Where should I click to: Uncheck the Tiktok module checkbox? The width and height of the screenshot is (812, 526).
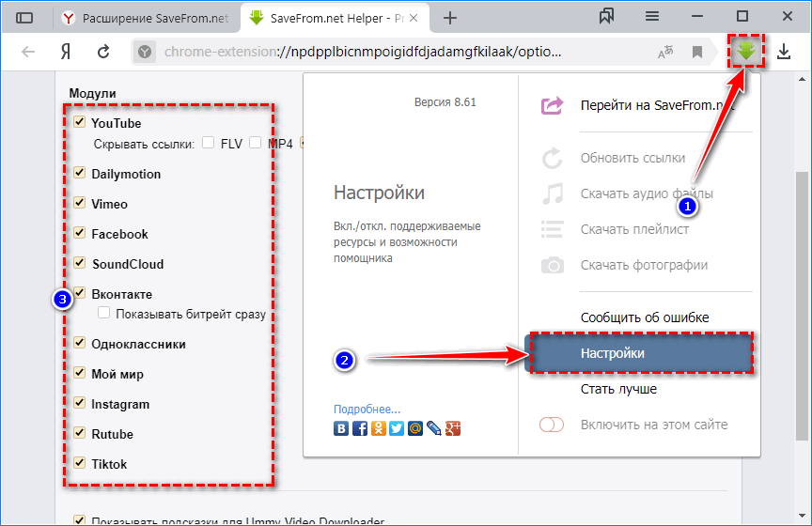(79, 462)
